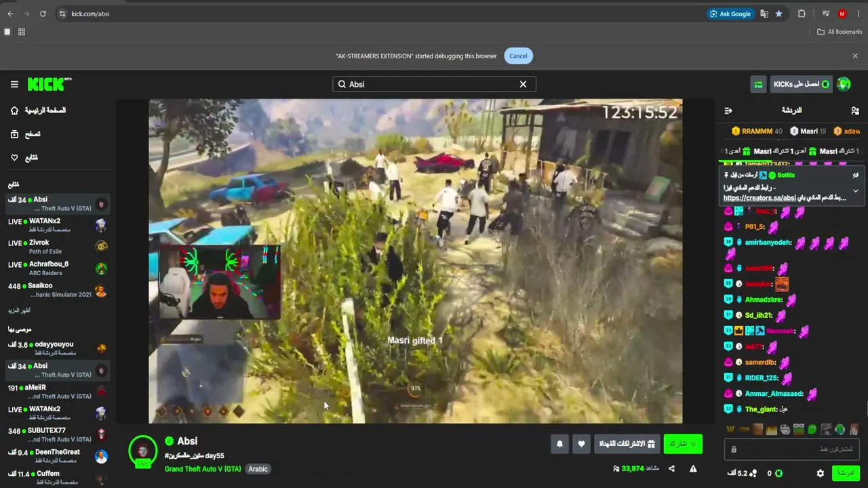Share the stream via share icon
868x488 pixels.
click(x=671, y=468)
